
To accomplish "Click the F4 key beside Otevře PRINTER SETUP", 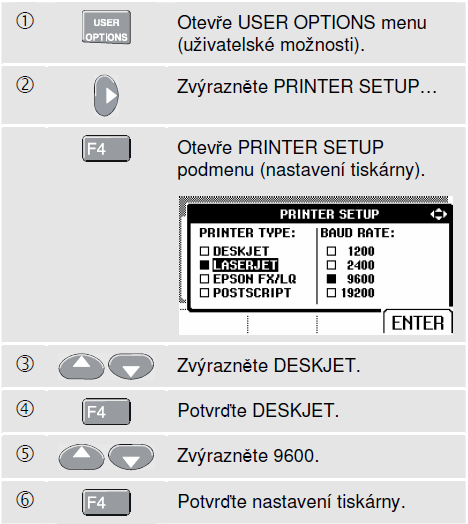I will point(106,148).
